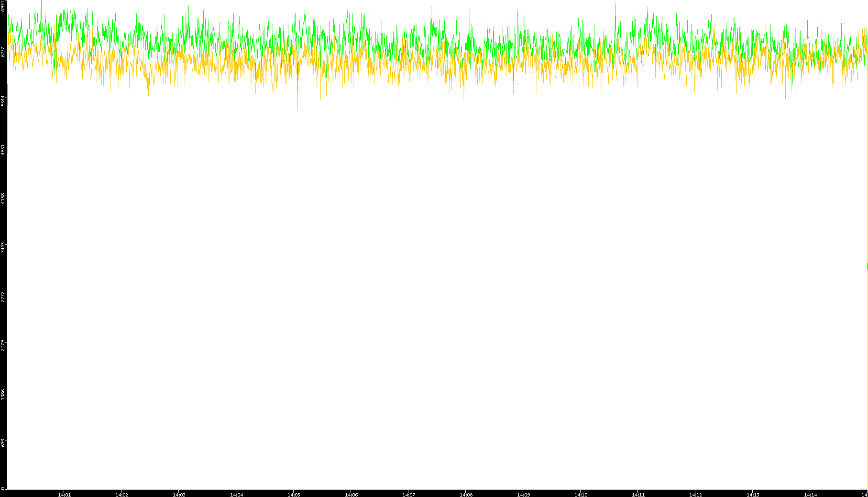868x497 pixels.
Task: Select the 14:06 timestamp on the axis
Action: (351, 495)
